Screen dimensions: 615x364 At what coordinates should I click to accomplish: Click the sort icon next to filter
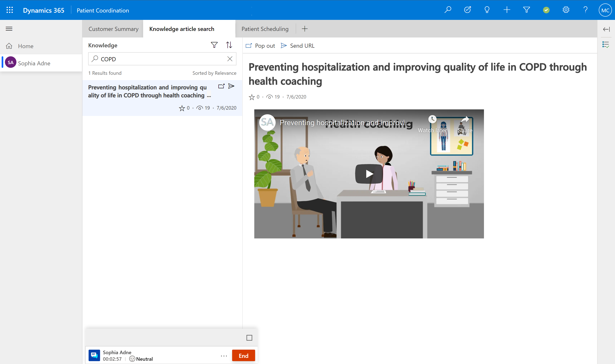click(x=229, y=45)
